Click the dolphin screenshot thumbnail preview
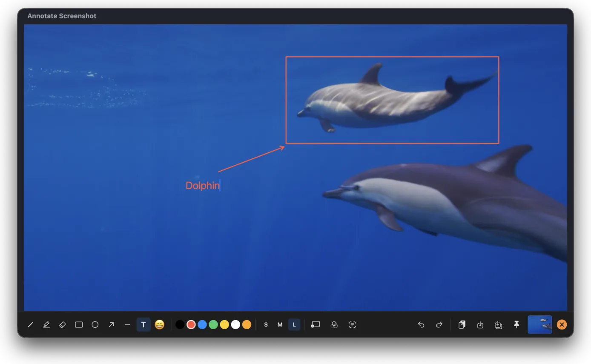591x364 pixels. click(x=540, y=324)
